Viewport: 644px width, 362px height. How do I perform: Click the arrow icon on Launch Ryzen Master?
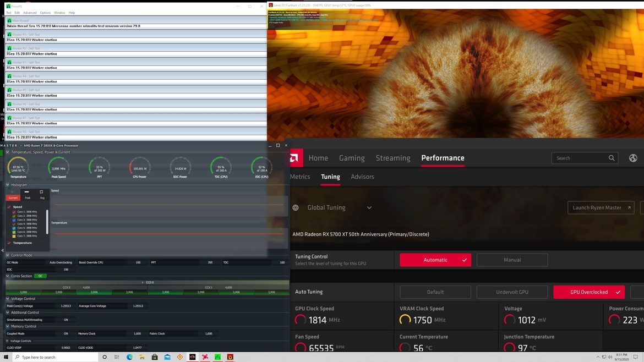click(629, 207)
